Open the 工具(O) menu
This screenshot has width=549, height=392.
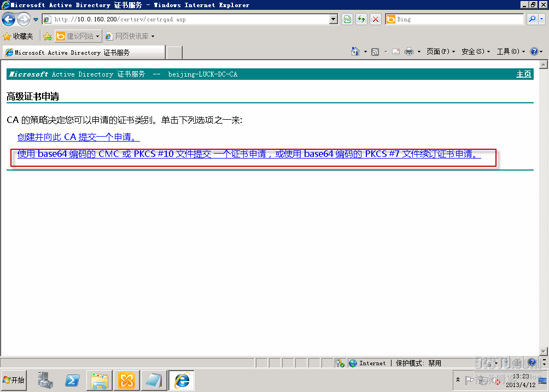pos(511,51)
